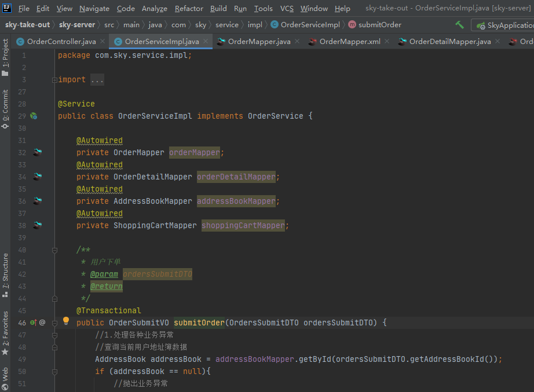Close the OrderDetailMapper.java tab
The width and height of the screenshot is (534, 392).
pos(498,41)
